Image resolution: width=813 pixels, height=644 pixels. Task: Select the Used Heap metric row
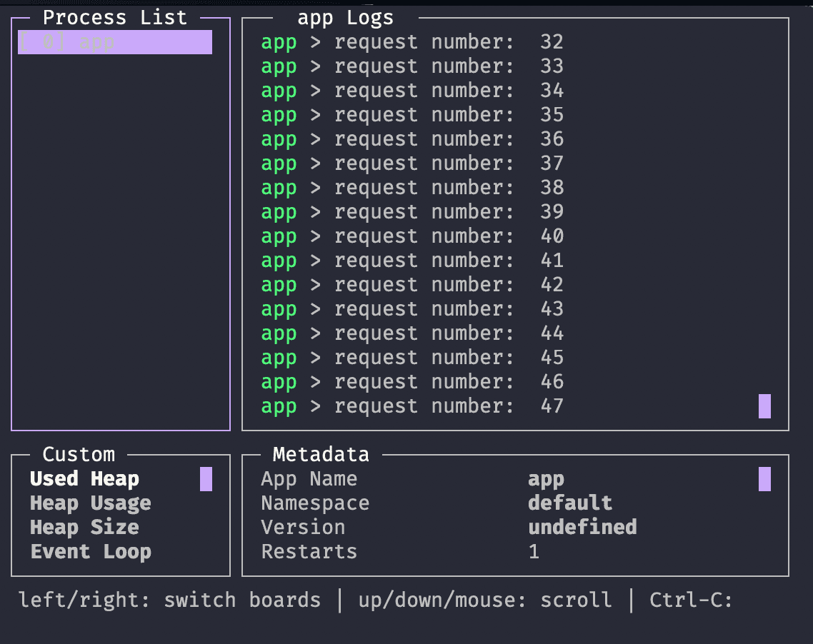click(84, 479)
